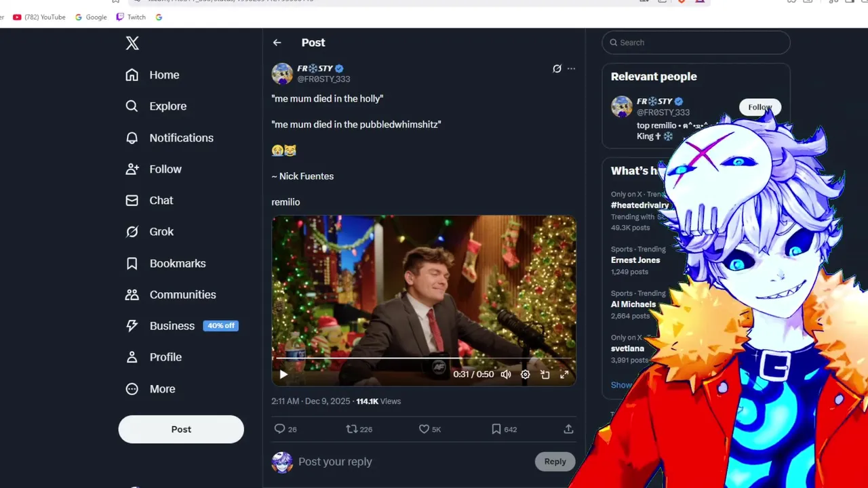
Task: Toggle picture-in-picture for the video
Action: coord(545,374)
